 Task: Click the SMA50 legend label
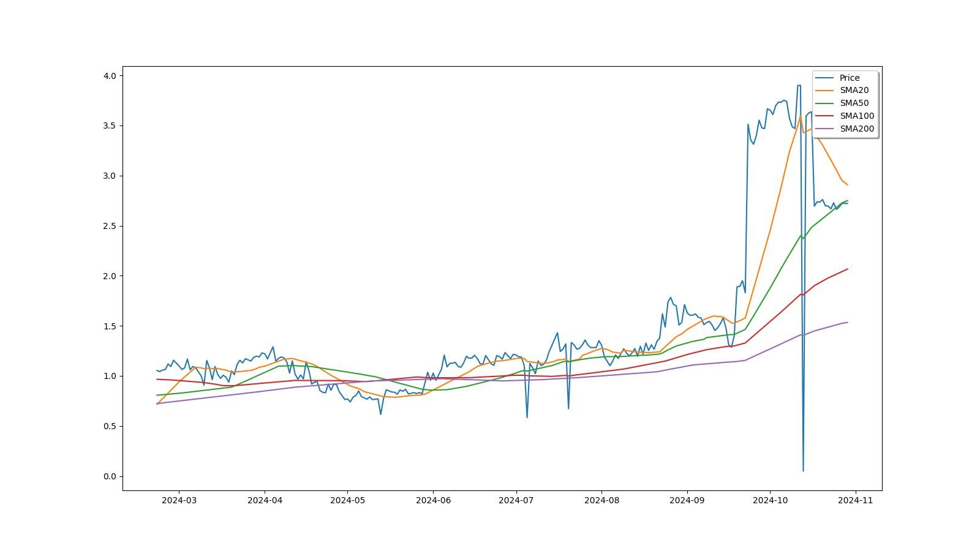tap(854, 103)
